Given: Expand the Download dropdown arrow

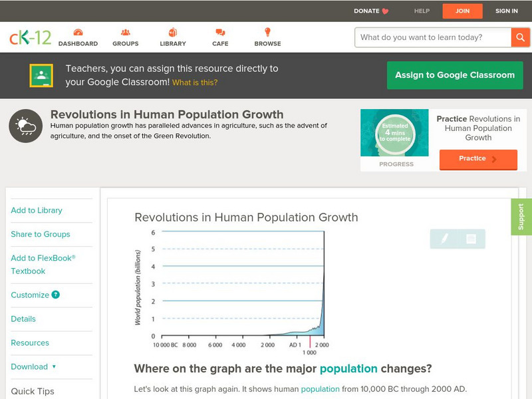Looking at the screenshot, I should (x=54, y=366).
